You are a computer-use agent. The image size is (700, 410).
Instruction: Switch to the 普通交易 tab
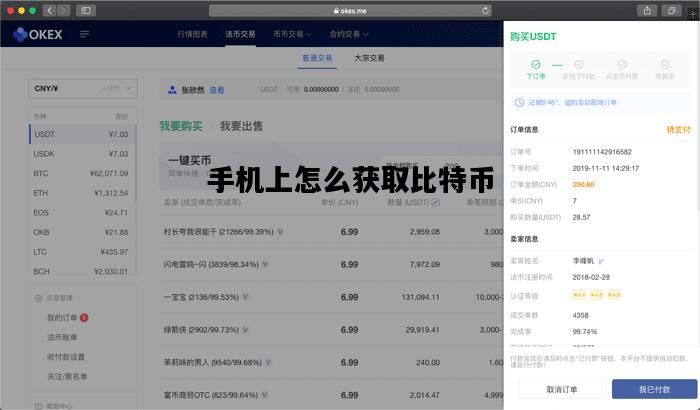click(317, 58)
